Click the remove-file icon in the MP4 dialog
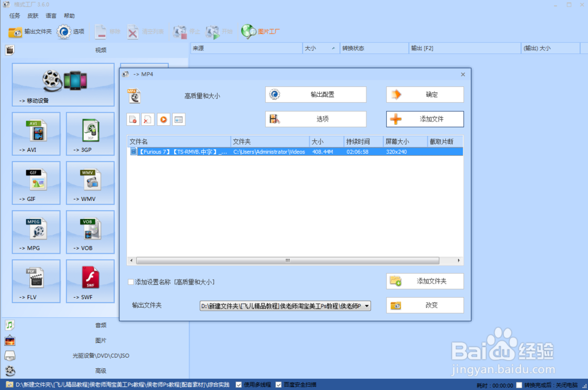The image size is (588, 390). point(133,119)
